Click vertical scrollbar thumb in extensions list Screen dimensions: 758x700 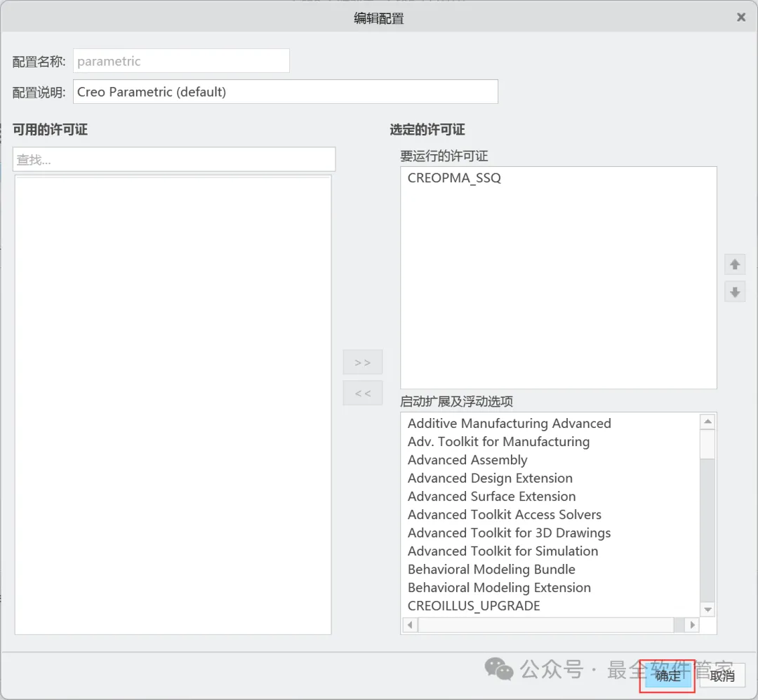(x=707, y=444)
